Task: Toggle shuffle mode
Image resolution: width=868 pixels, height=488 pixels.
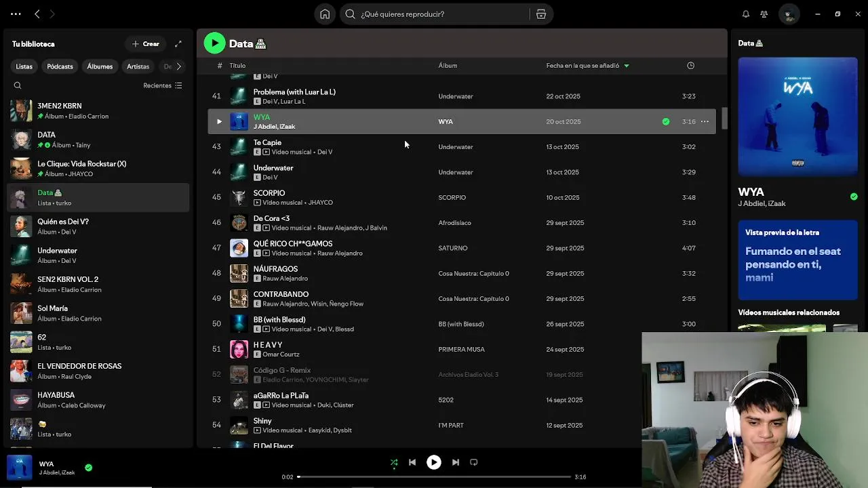Action: tap(394, 462)
